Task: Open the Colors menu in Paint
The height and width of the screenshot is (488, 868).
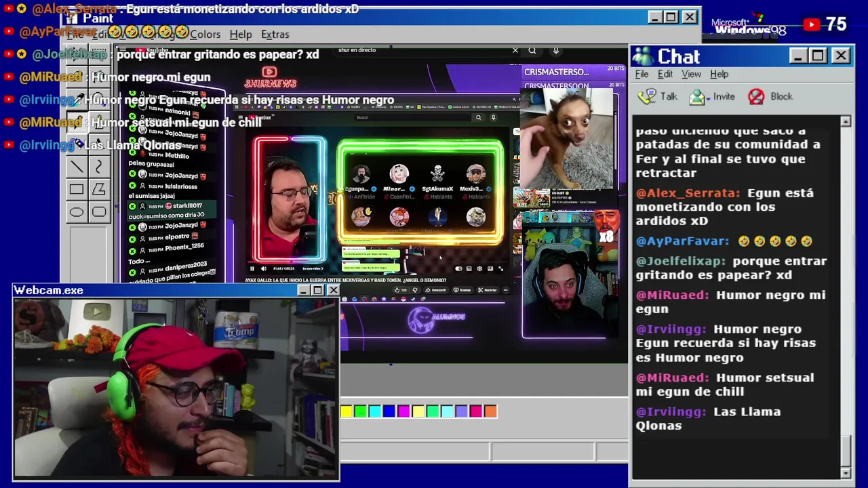Action: [x=205, y=35]
